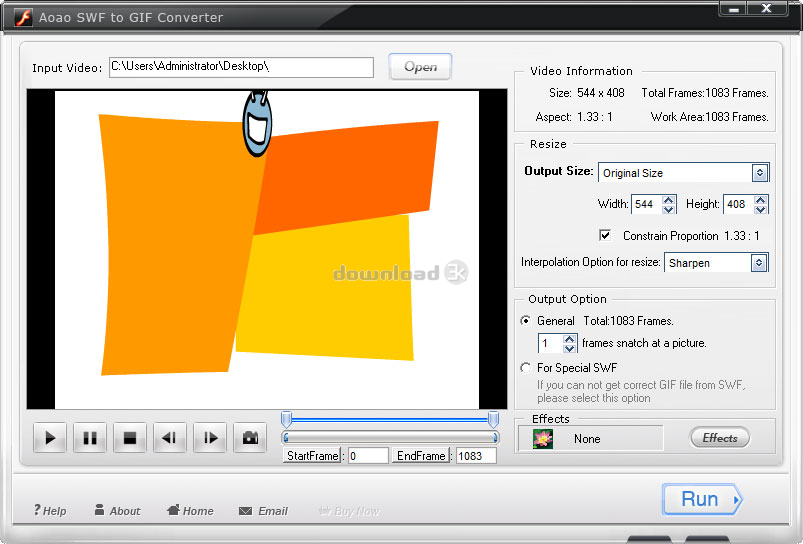Click the lotus effects thumbnail
This screenshot has height=544, width=803.
coord(543,439)
